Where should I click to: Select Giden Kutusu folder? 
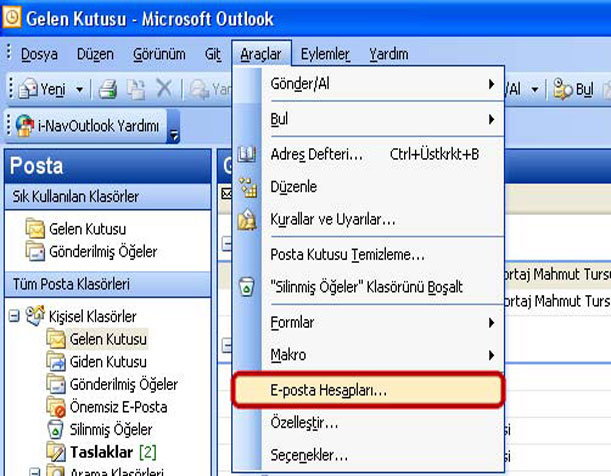(x=108, y=362)
